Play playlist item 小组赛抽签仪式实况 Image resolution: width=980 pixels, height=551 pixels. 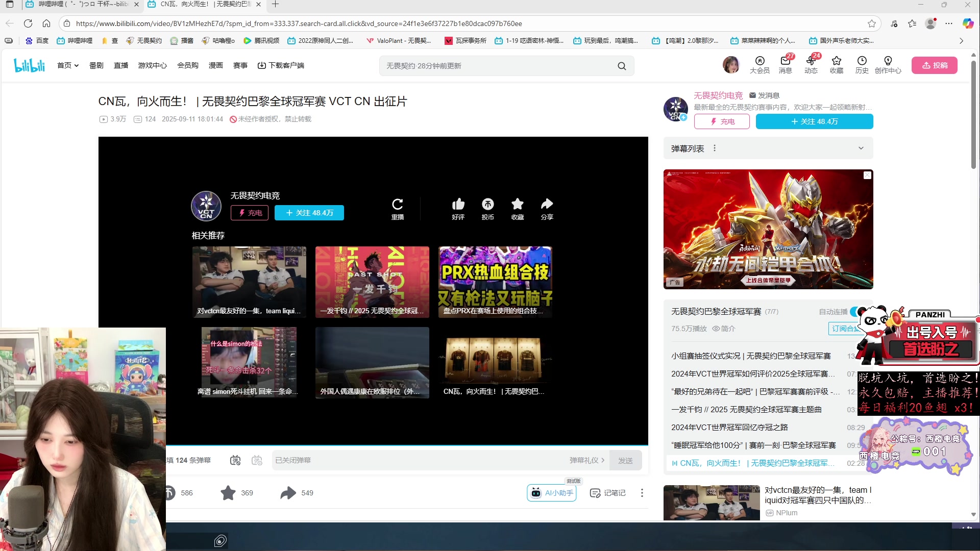pyautogui.click(x=751, y=356)
